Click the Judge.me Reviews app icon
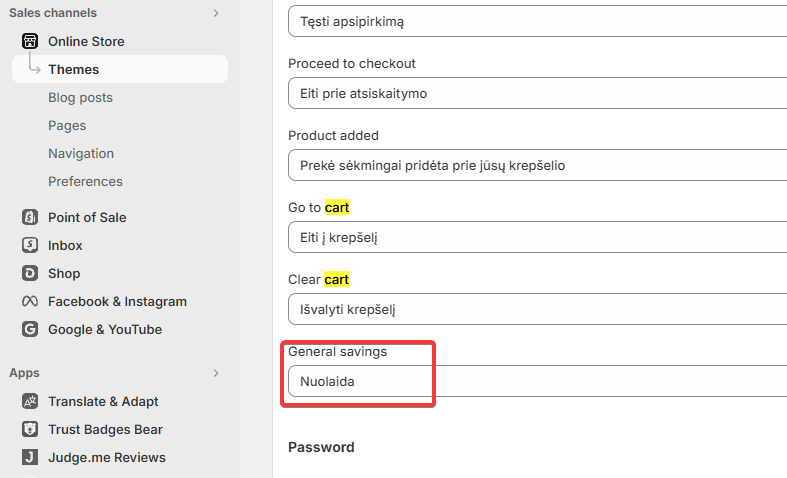 click(29, 457)
